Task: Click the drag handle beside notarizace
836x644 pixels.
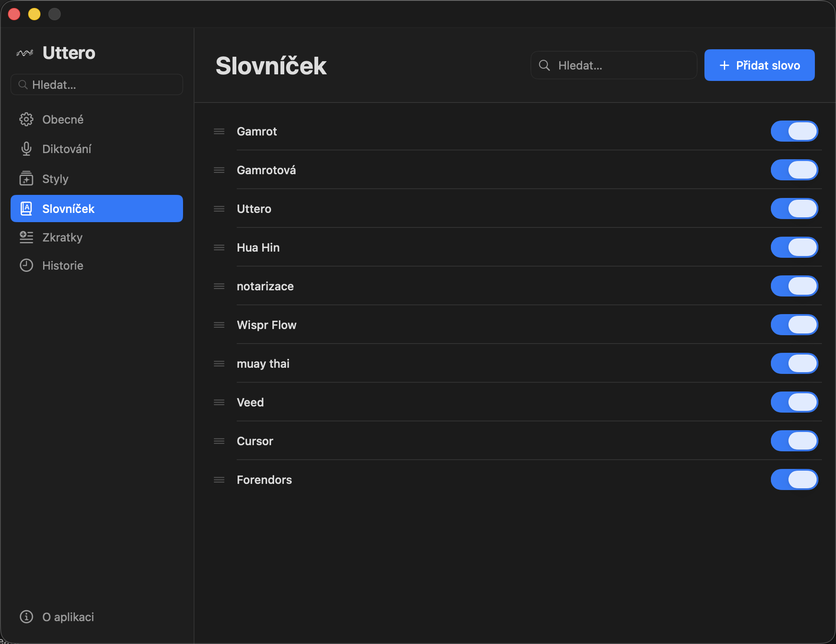Action: click(x=219, y=286)
